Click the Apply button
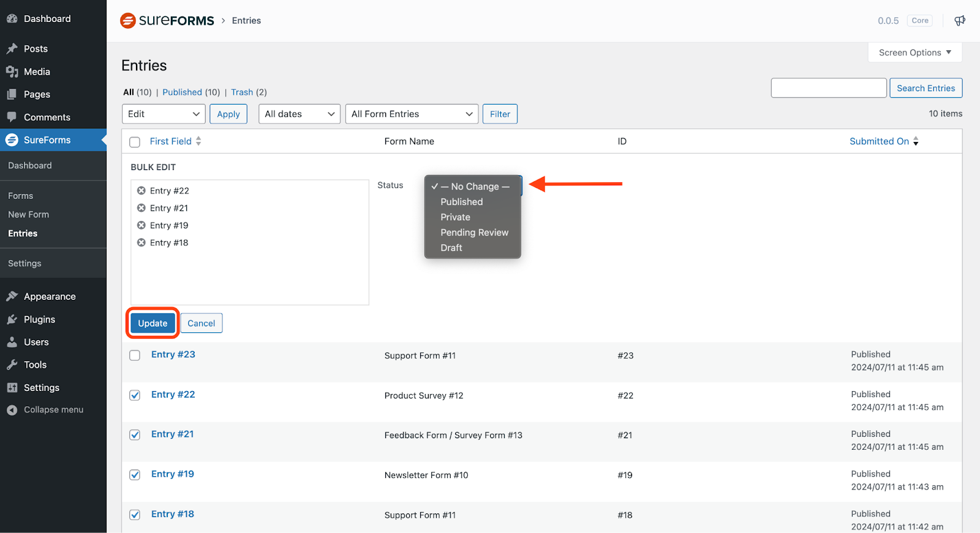 (228, 114)
